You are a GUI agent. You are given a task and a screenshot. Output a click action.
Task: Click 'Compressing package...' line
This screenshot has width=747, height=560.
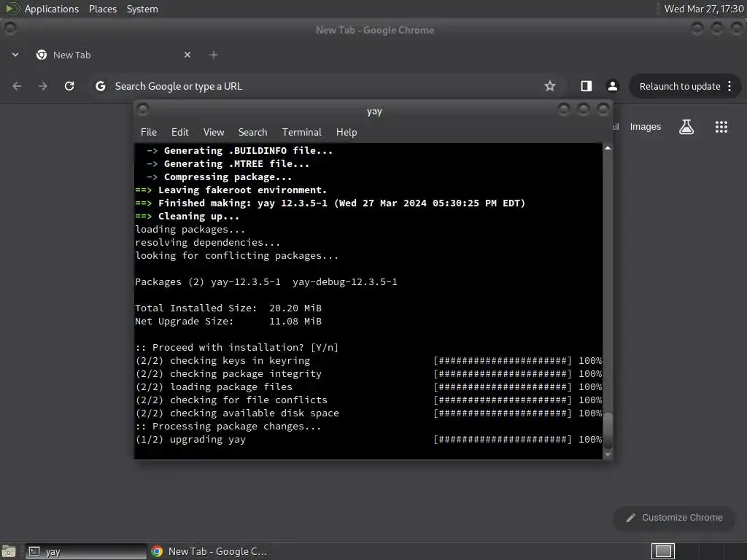pyautogui.click(x=219, y=177)
